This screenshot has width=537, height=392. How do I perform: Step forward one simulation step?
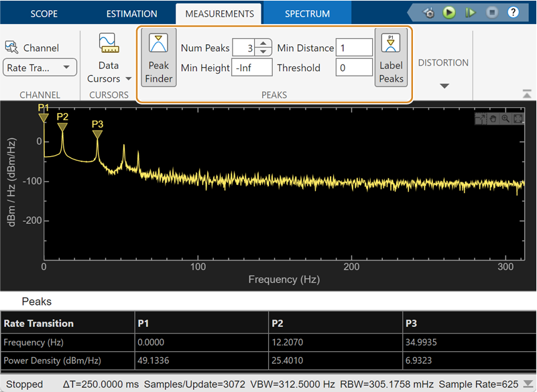point(470,13)
